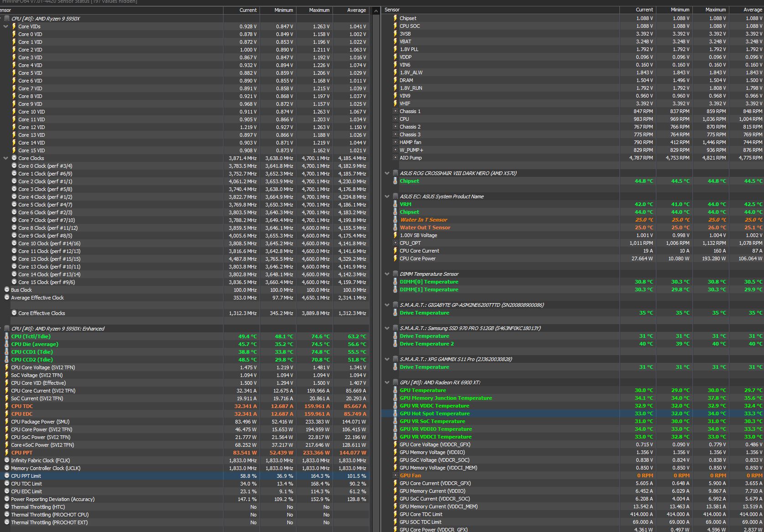
Task: Click the Maximum column header in left pane
Action: pyautogui.click(x=314, y=10)
